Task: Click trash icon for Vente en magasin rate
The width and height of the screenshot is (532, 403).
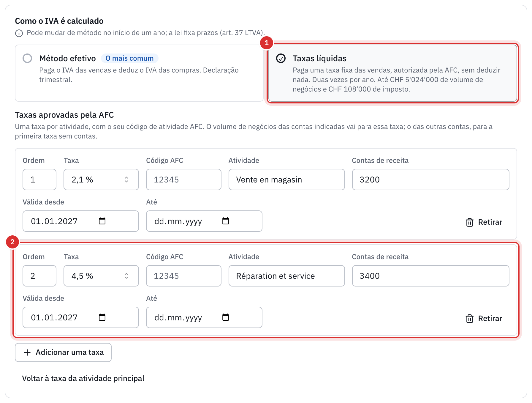Action: (x=470, y=222)
